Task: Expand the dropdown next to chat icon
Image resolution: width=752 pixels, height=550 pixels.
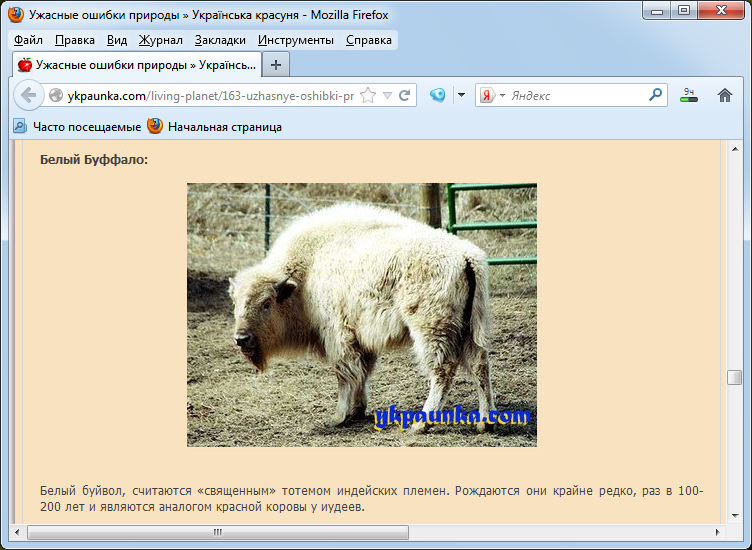Action: 461,96
